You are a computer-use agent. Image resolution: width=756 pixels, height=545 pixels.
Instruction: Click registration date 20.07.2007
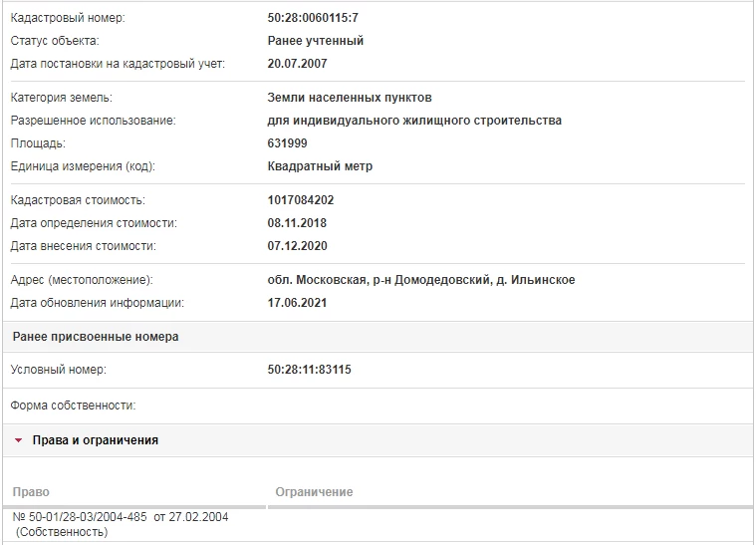298,64
